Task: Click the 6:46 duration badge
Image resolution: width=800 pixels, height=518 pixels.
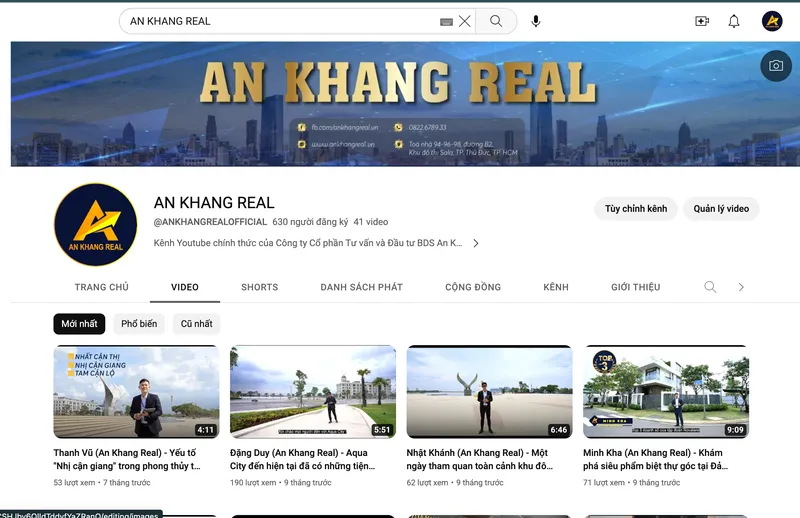Action: pyautogui.click(x=559, y=430)
